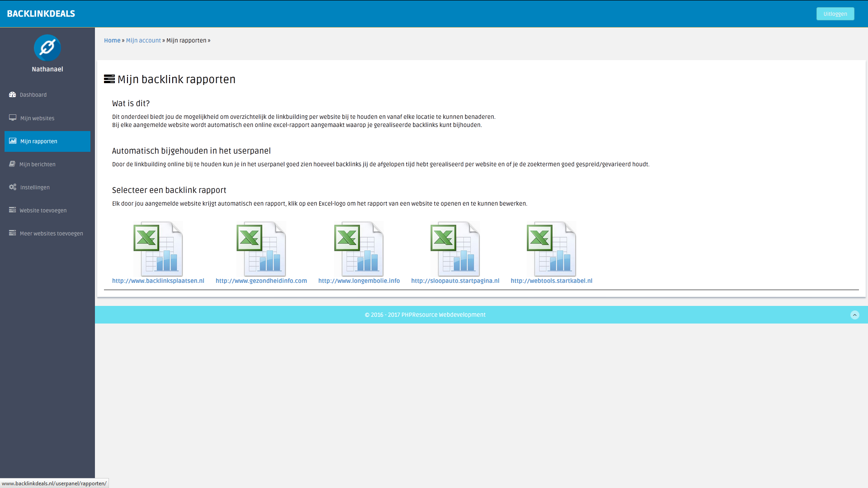868x488 pixels.
Task: Click the chart icon next to Mijn rapporten
Action: 13,141
